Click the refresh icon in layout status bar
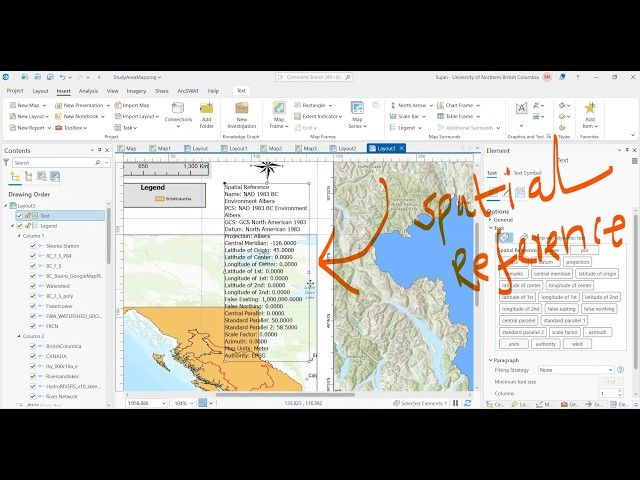 [468, 403]
